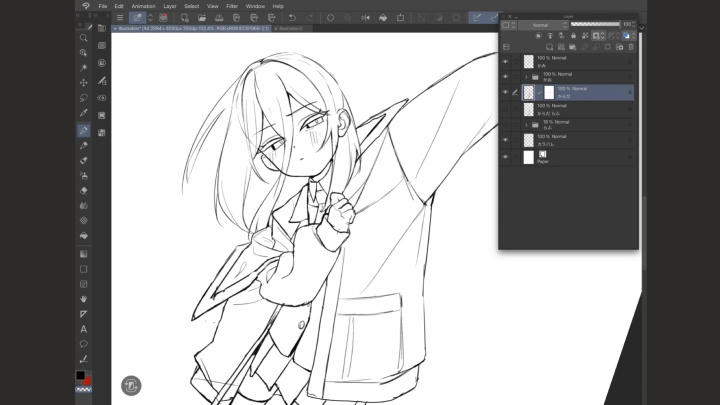Click the Balloon tool icon
Image resolution: width=720 pixels, height=405 pixels.
point(84,344)
